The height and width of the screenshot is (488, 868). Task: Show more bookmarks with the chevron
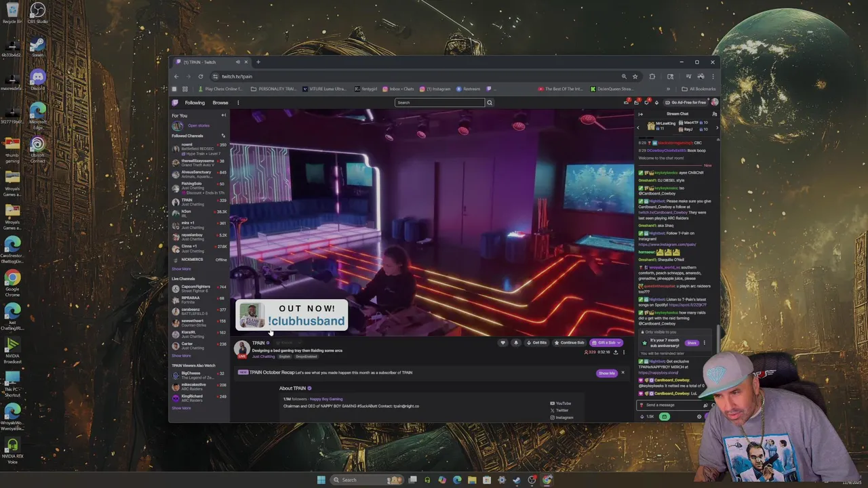(x=668, y=89)
